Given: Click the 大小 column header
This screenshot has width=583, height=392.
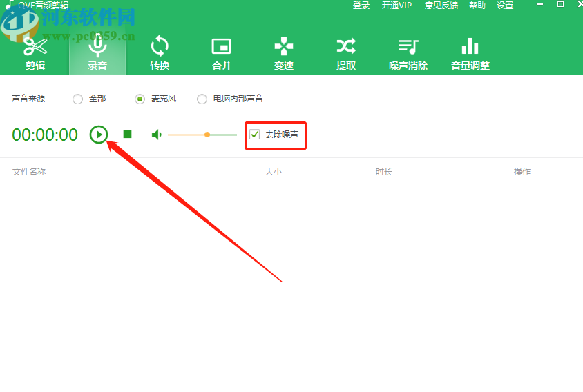Looking at the screenshot, I should tap(274, 172).
